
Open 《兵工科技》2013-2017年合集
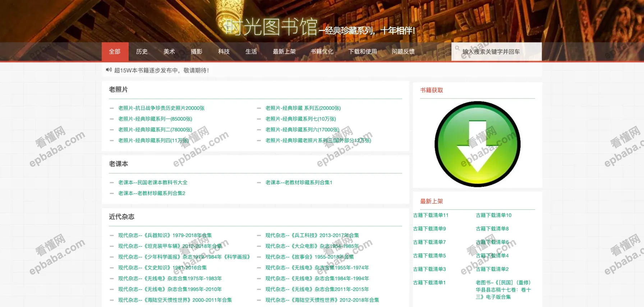(x=312, y=235)
